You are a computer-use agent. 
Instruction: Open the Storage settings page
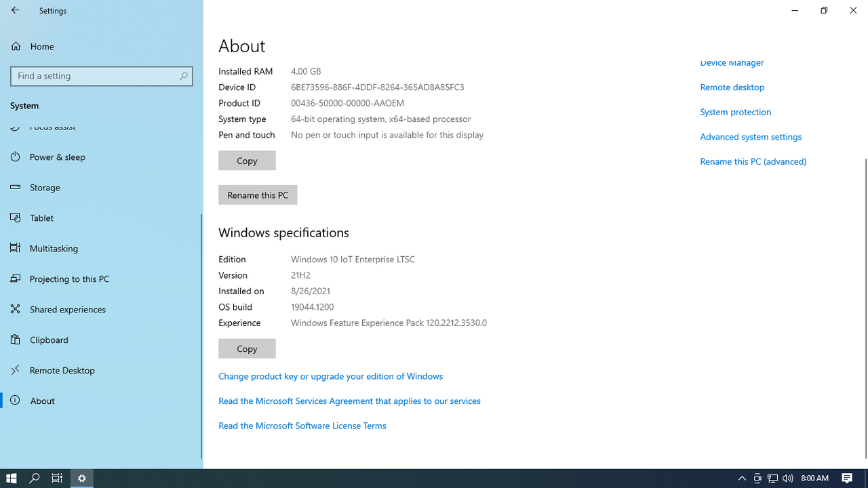point(101,187)
